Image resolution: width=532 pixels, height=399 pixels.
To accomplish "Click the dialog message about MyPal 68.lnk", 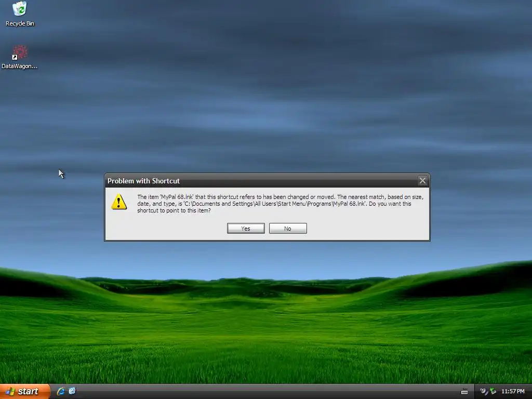I will coord(280,204).
